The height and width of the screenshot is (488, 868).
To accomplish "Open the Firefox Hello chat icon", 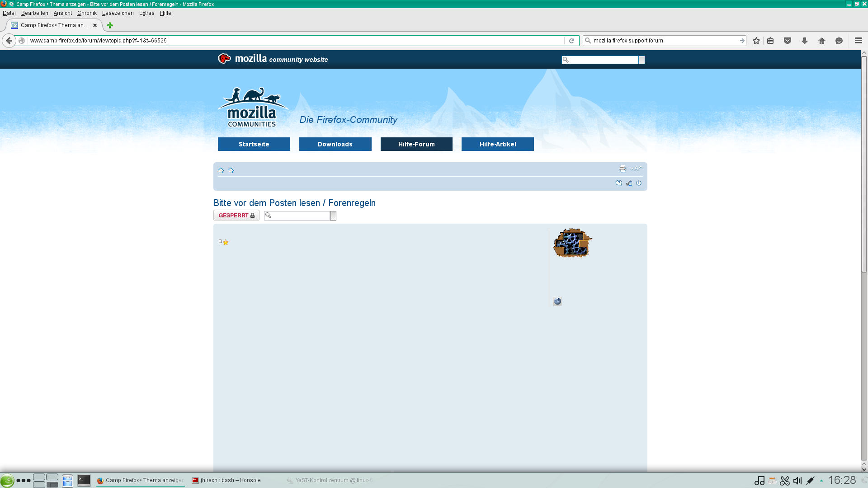I will click(839, 41).
